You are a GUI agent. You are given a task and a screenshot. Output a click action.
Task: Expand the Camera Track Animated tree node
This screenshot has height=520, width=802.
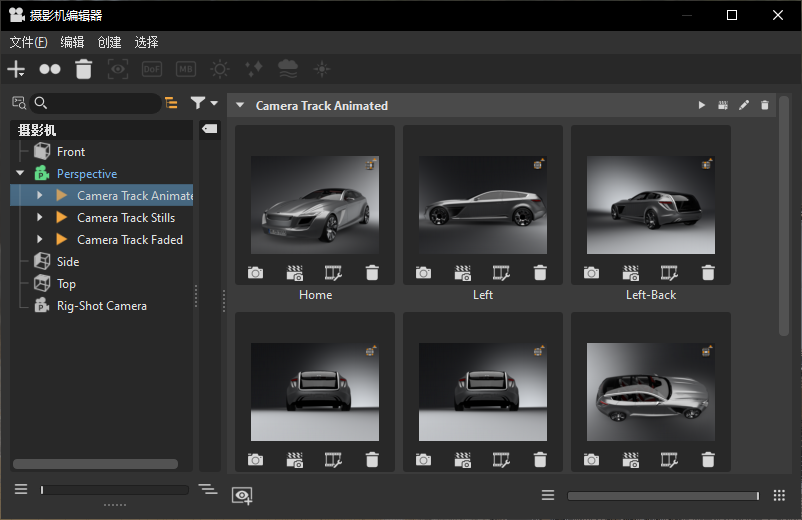pos(39,195)
